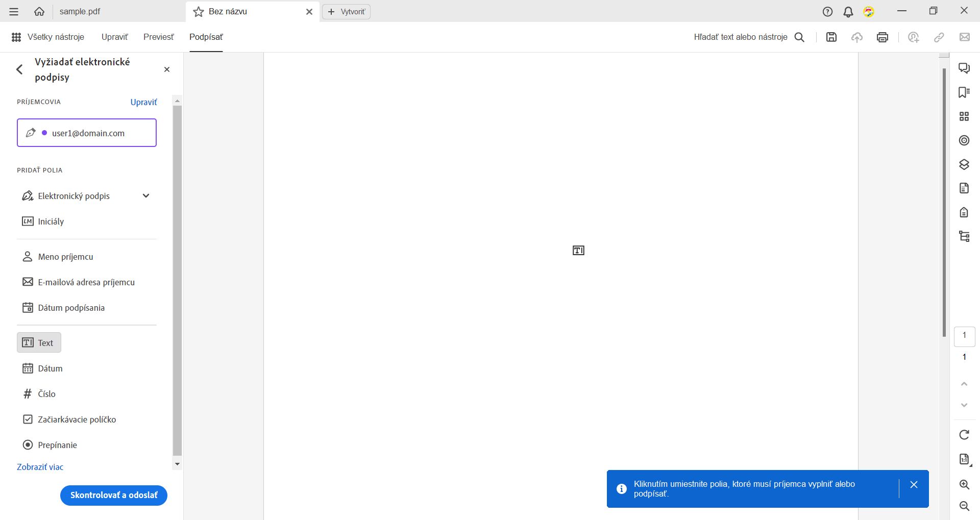Share the document with others icon
The image size is (980, 520).
(914, 37)
